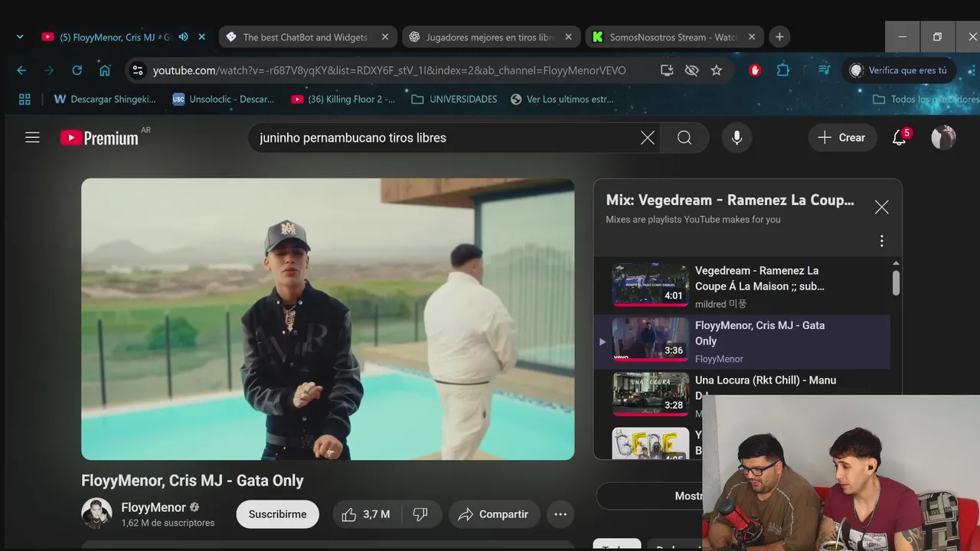Close The best ChatBot and Widgets tab
Screen dimensions: 980x551
(x=385, y=37)
